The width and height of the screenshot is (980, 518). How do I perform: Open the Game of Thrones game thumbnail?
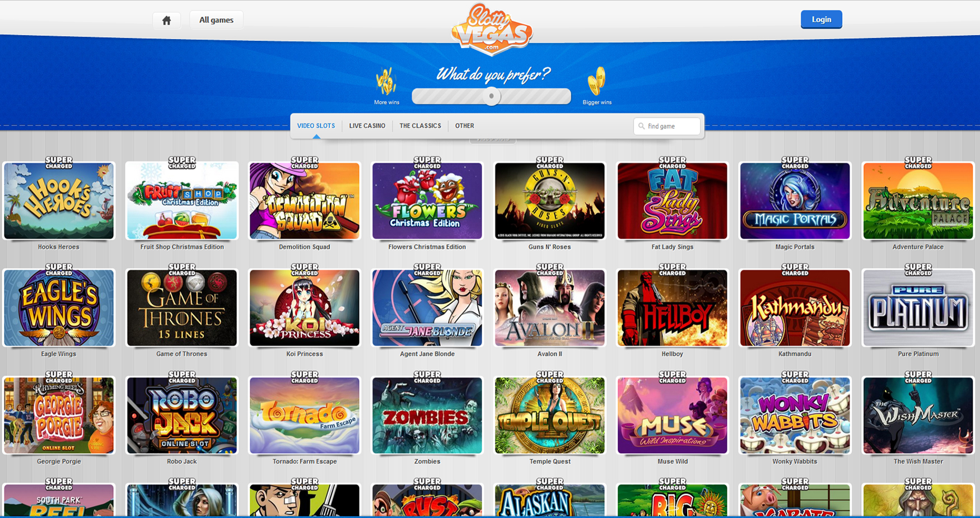coord(182,308)
